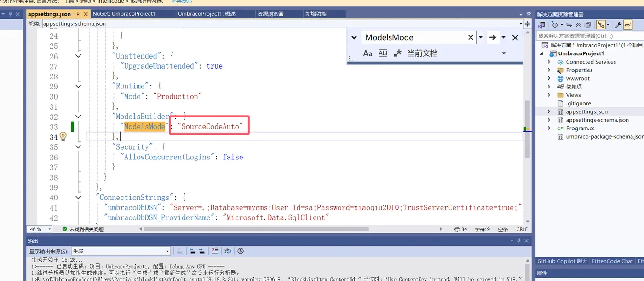The width and height of the screenshot is (644, 281).
Task: Toggle preview selected items button
Action: (x=628, y=25)
